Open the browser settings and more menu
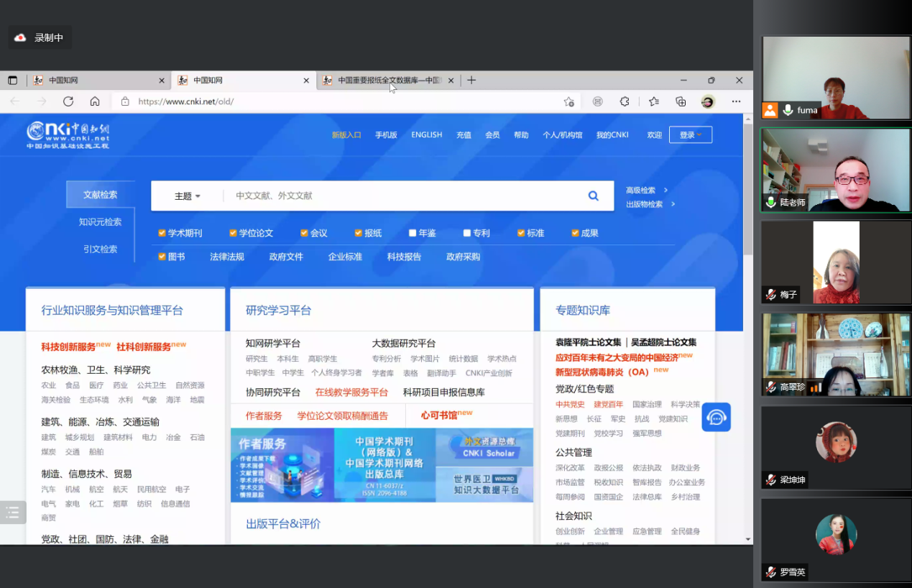Viewport: 912px width, 588px height. click(736, 101)
